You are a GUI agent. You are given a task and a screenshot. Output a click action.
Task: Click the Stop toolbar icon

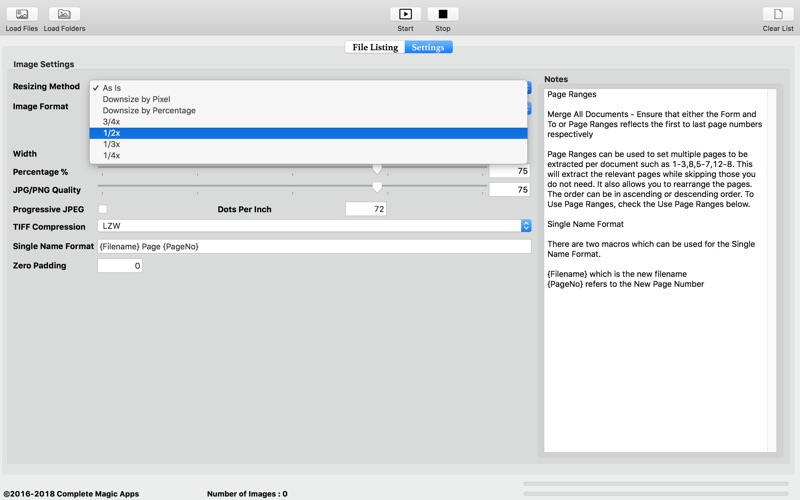442,14
